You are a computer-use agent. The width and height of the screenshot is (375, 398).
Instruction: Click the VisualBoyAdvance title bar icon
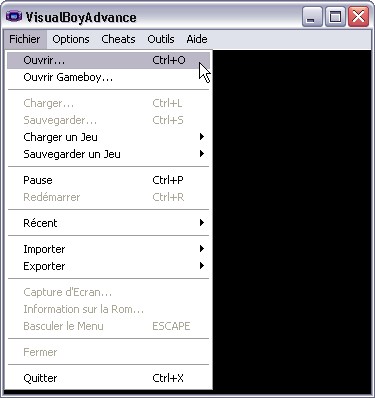click(14, 16)
